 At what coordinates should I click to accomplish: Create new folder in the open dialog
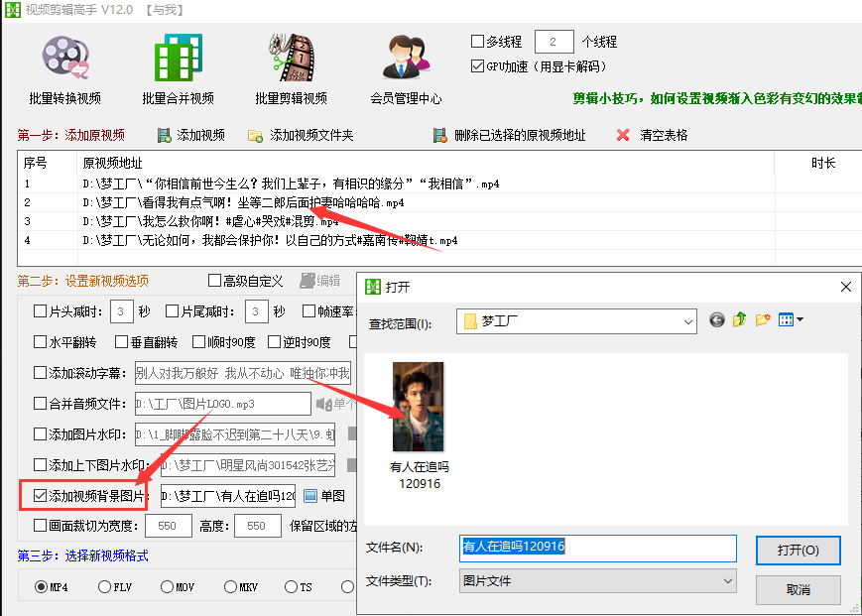tap(763, 319)
